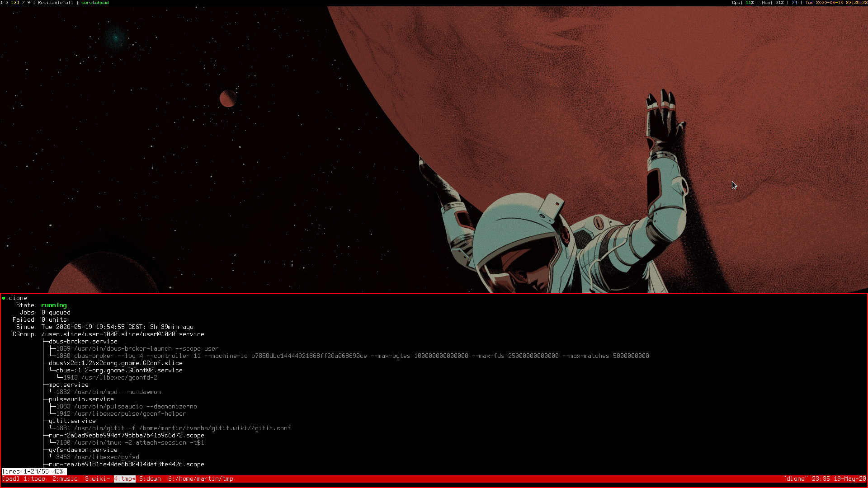Click process 7180 tmux attach-session line

tap(130, 443)
